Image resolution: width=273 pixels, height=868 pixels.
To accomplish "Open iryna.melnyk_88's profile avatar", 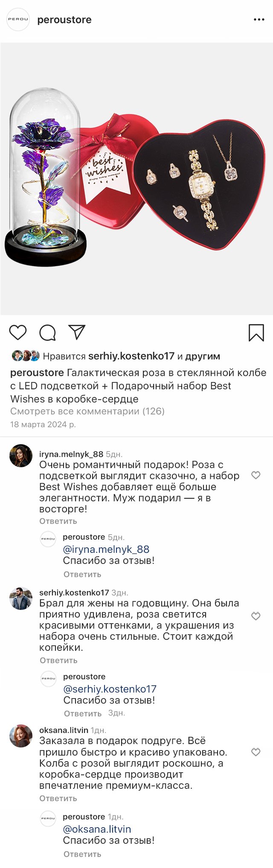I will (x=21, y=456).
